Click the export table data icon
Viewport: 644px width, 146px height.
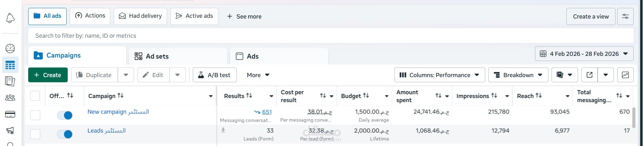pos(589,75)
